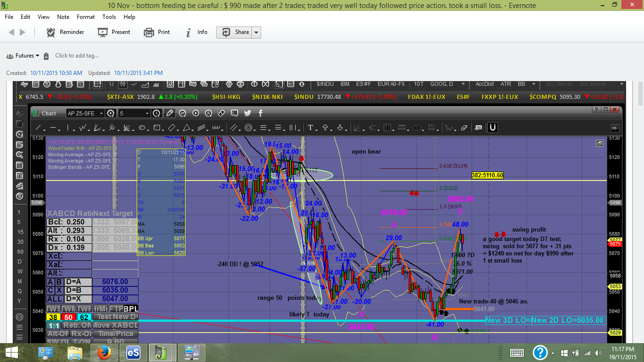Open the Tools menu
This screenshot has height=362, width=644.
[x=109, y=16]
